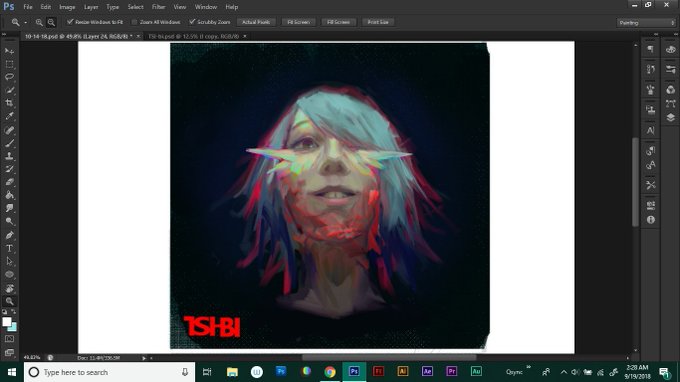Open the background color picker
The image size is (680, 382).
[x=13, y=327]
